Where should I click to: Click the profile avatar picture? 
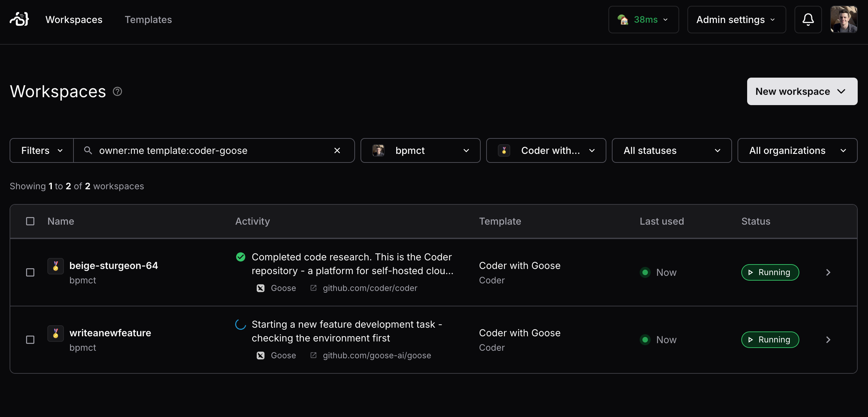click(844, 20)
